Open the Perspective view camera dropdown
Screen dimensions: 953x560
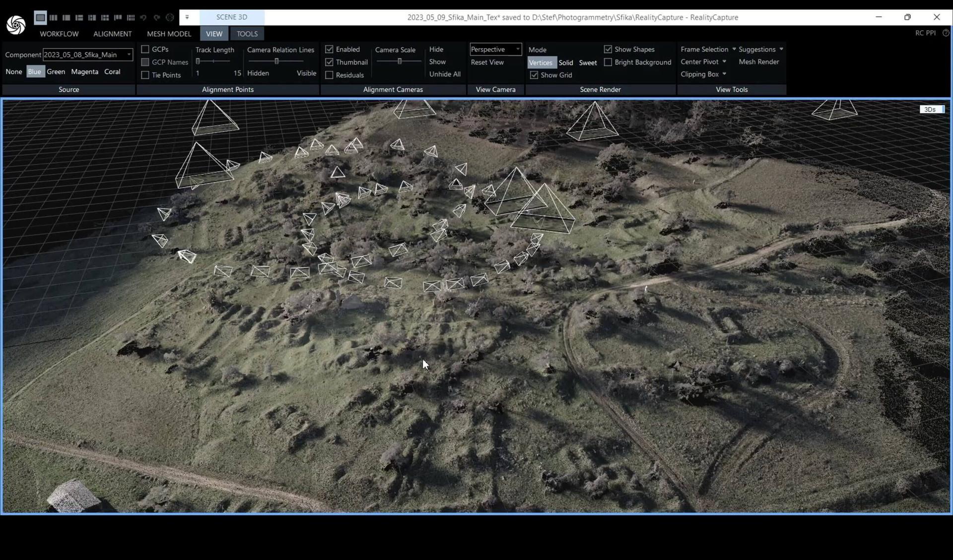495,49
